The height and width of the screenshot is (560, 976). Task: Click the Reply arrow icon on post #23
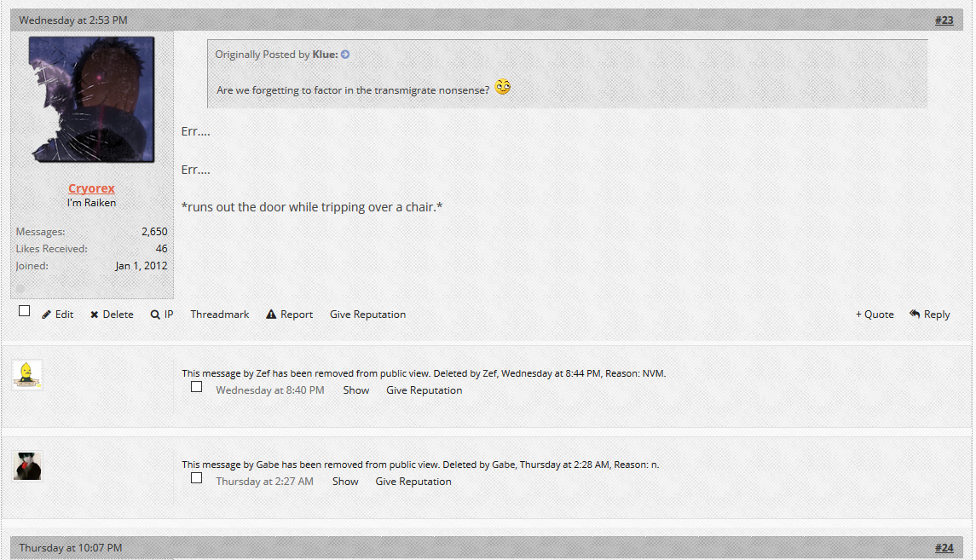[915, 314]
